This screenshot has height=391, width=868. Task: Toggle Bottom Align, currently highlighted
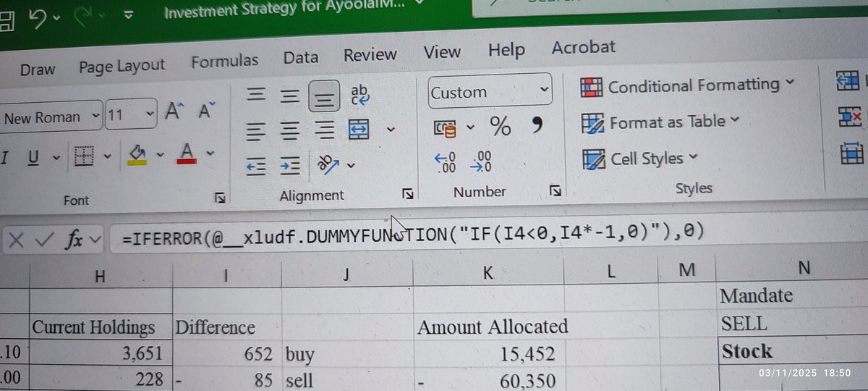[x=325, y=94]
